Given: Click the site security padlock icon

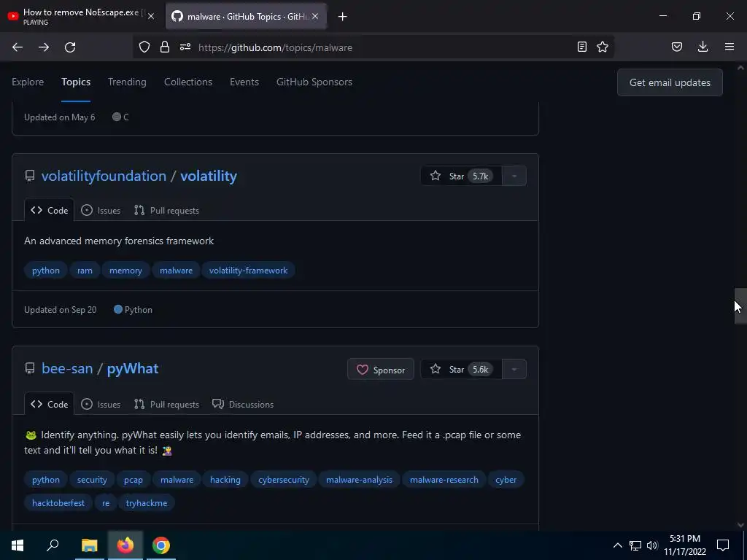Looking at the screenshot, I should click(x=165, y=47).
